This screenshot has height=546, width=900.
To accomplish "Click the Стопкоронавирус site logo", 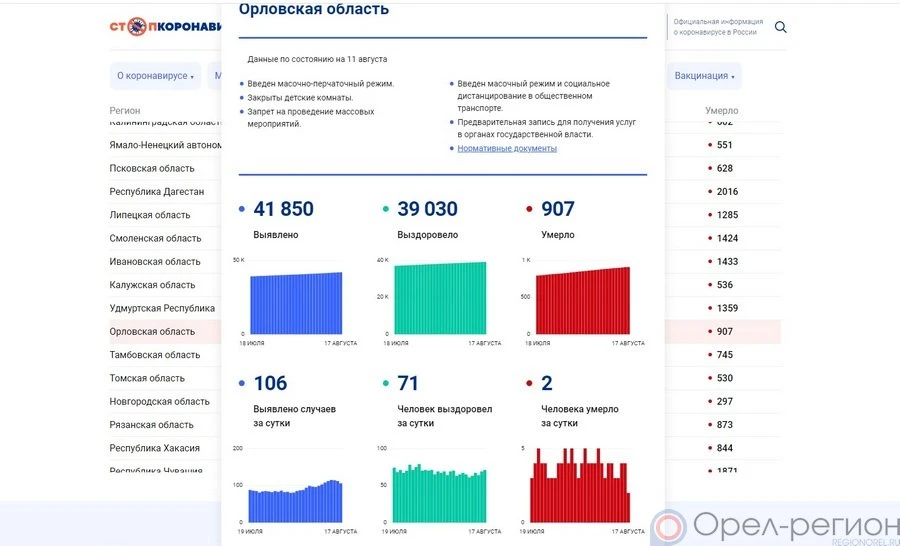I will tap(165, 27).
